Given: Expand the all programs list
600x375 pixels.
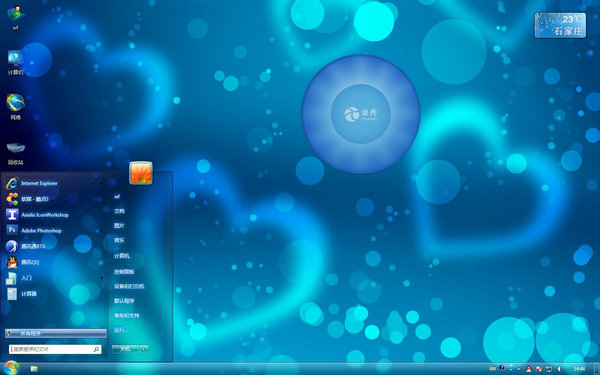Looking at the screenshot, I should click(x=56, y=333).
